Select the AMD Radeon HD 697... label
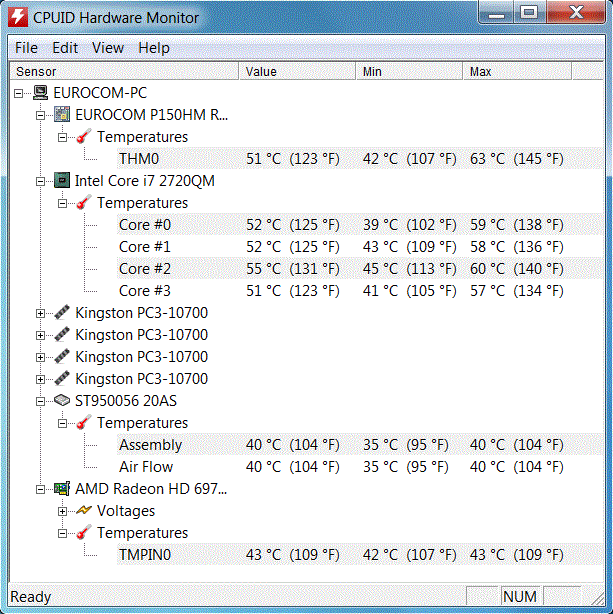The image size is (613, 614). tap(151, 489)
